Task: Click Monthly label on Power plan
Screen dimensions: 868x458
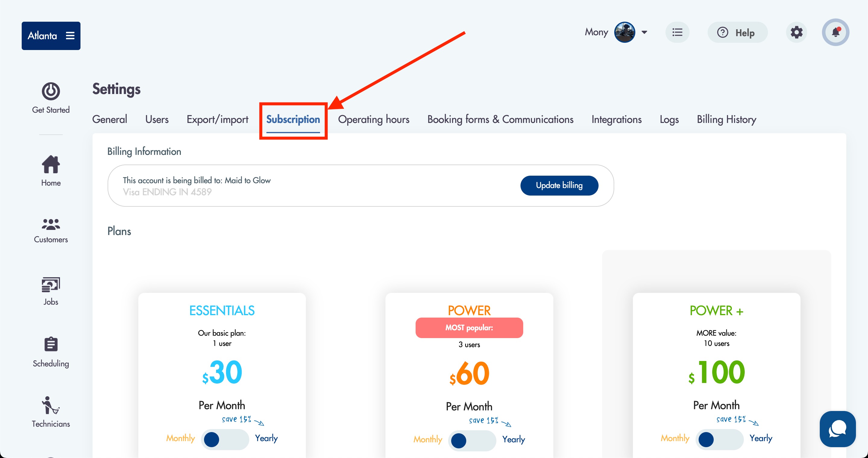Action: (428, 439)
